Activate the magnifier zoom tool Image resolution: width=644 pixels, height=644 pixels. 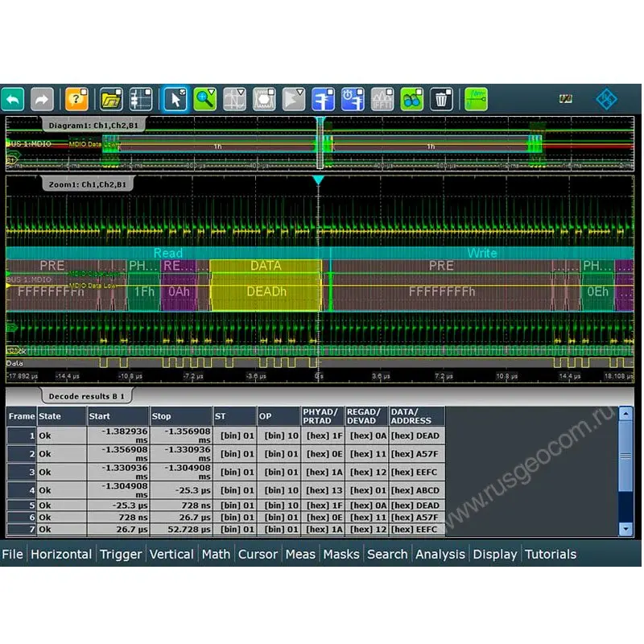tap(205, 99)
